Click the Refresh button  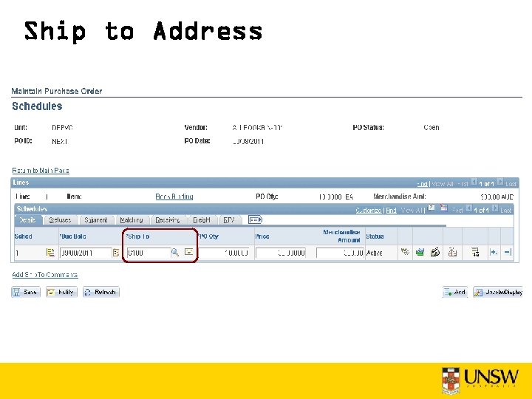pyautogui.click(x=101, y=292)
